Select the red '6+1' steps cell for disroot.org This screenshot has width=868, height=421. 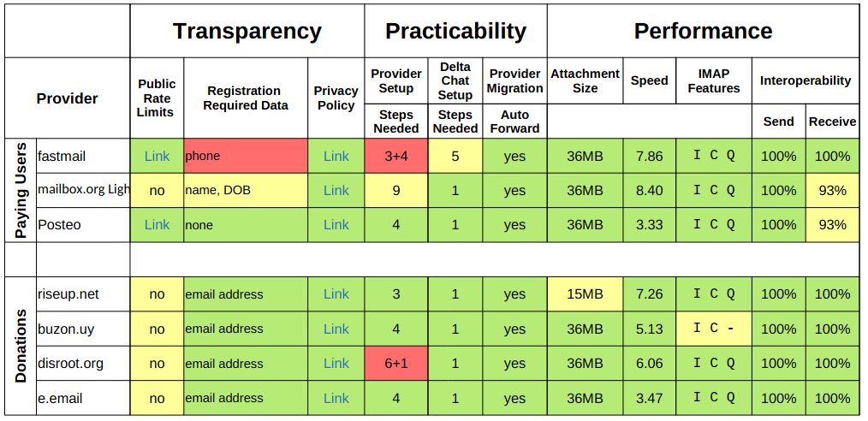(x=395, y=363)
